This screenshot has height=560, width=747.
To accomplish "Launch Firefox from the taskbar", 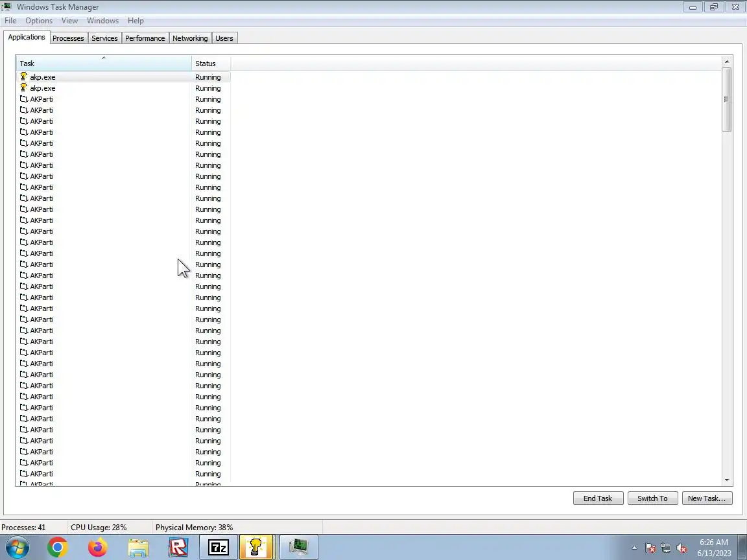I will tap(98, 548).
